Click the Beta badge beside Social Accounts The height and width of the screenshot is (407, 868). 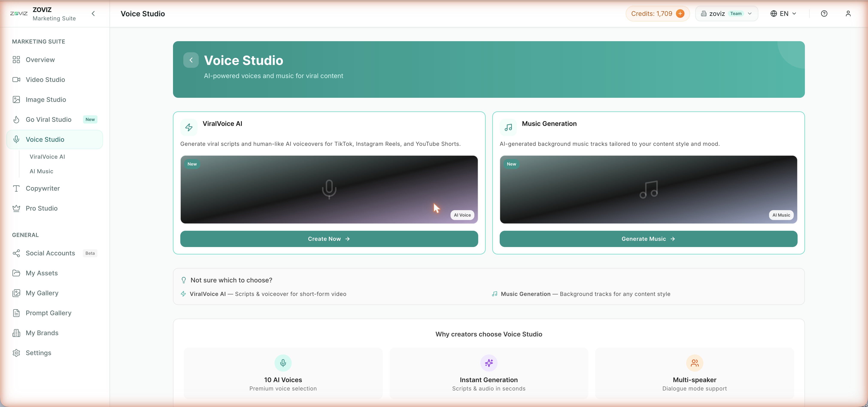[x=90, y=253]
